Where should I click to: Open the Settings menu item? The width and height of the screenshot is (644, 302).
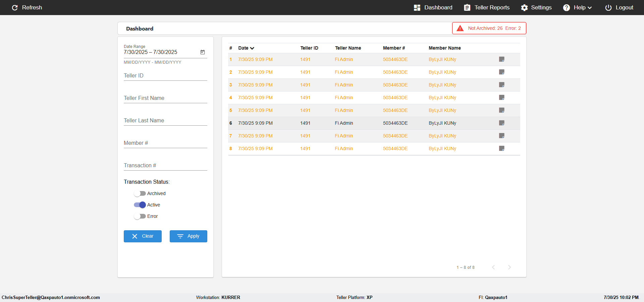point(536,7)
